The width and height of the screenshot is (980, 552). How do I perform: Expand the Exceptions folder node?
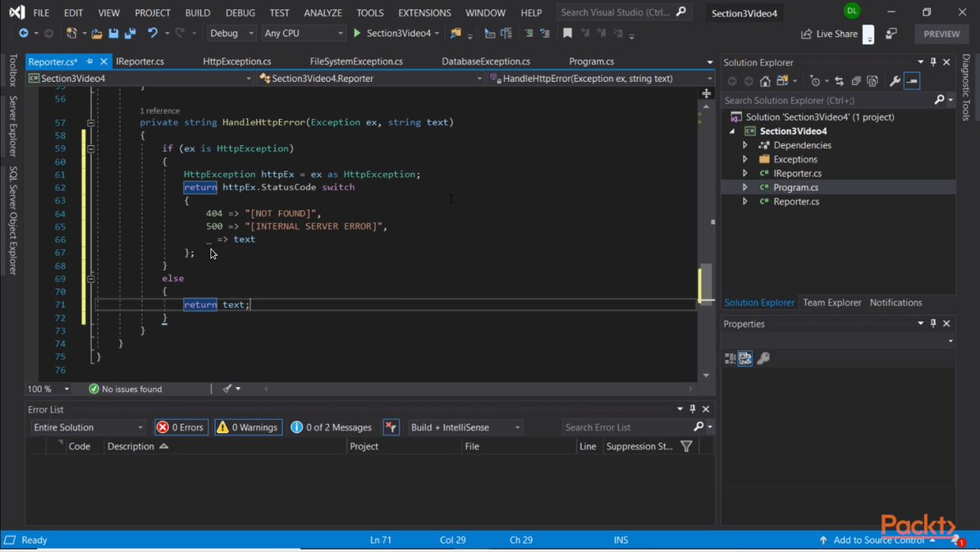point(745,159)
